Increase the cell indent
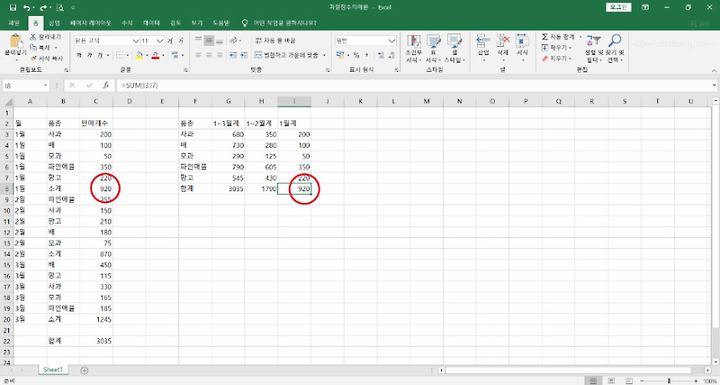This screenshot has width=720, height=385. click(x=244, y=55)
